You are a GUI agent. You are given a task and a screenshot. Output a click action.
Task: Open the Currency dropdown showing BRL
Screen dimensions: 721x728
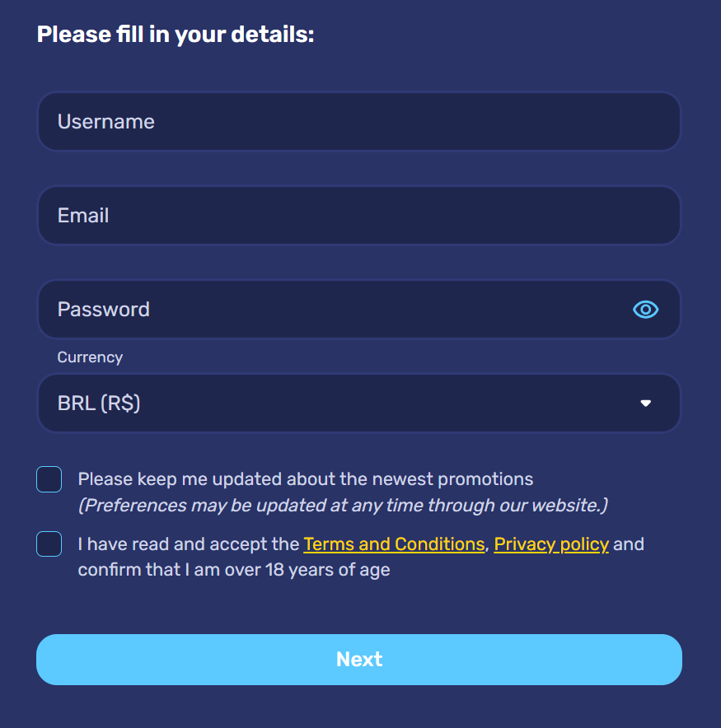359,404
